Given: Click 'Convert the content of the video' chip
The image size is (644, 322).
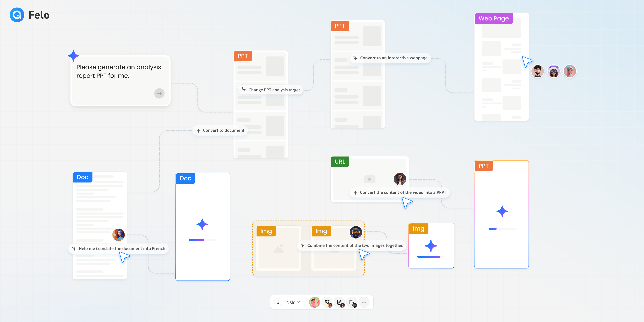Looking at the screenshot, I should pyautogui.click(x=399, y=192).
